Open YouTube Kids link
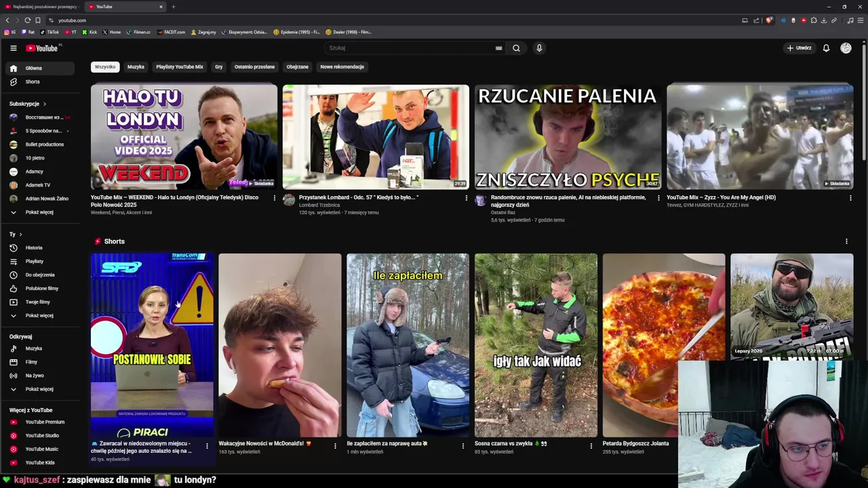 pos(40,462)
